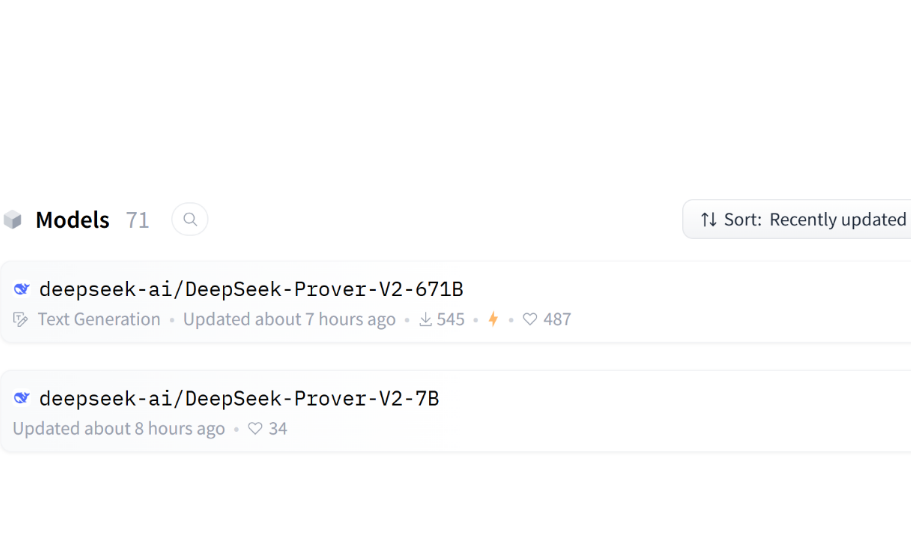Click the like count 487
Image resolution: width=911 pixels, height=550 pixels.
point(557,320)
